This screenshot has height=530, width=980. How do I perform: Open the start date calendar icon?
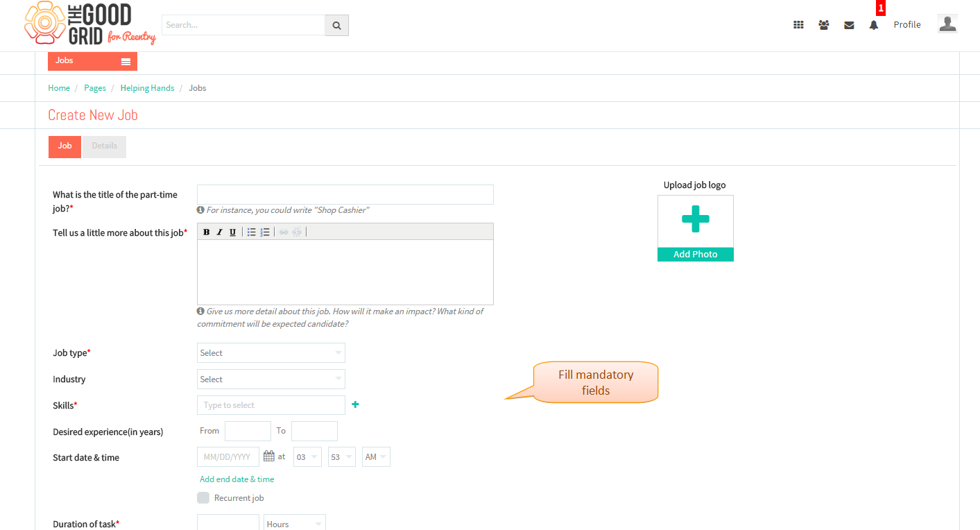click(x=269, y=456)
